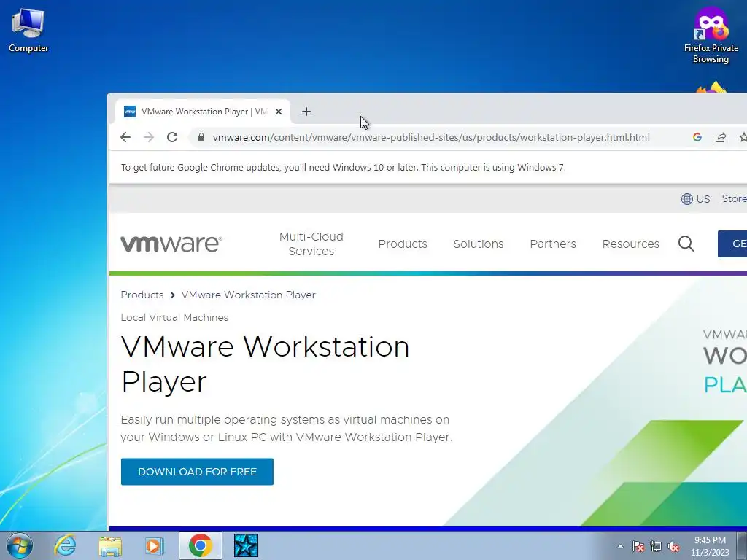Screen dimensions: 747x560
Task: Switch to Chrome in the taskbar
Action: (x=200, y=545)
